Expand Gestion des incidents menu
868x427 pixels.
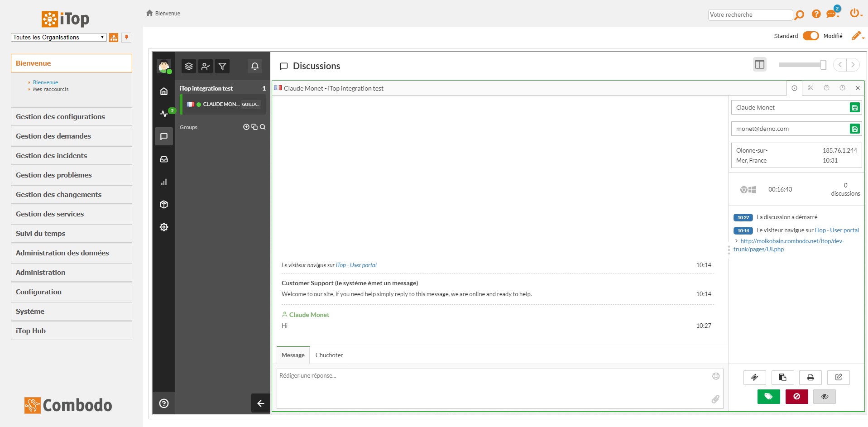click(72, 155)
